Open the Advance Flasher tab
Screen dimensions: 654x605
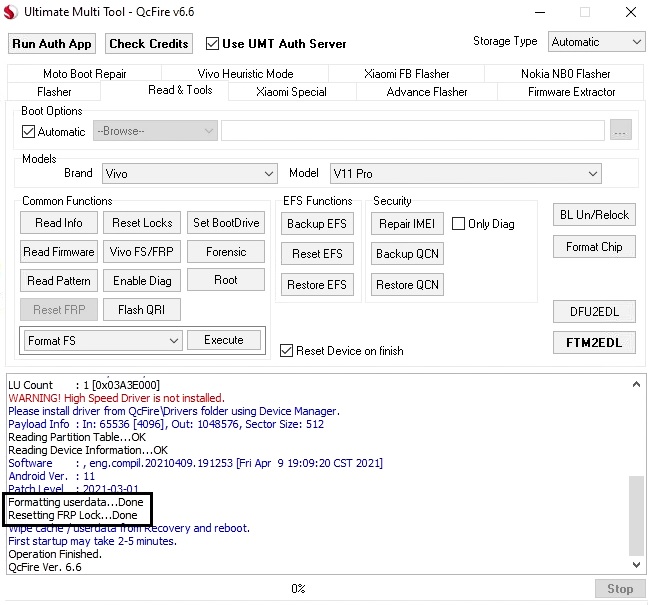click(427, 92)
